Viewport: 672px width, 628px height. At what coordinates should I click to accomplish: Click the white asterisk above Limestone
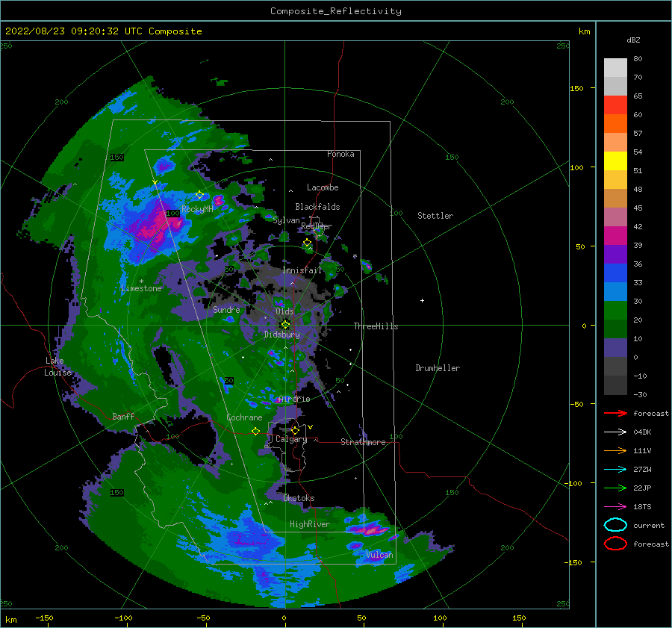tap(141, 282)
